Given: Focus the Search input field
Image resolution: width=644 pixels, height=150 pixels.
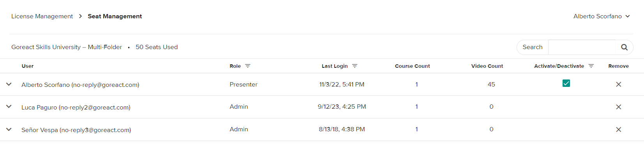Looking at the screenshot, I should tap(582, 47).
